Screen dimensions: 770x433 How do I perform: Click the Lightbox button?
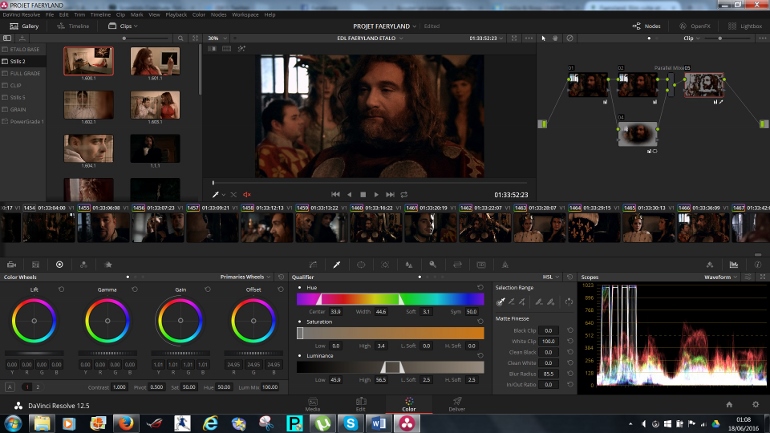click(745, 26)
